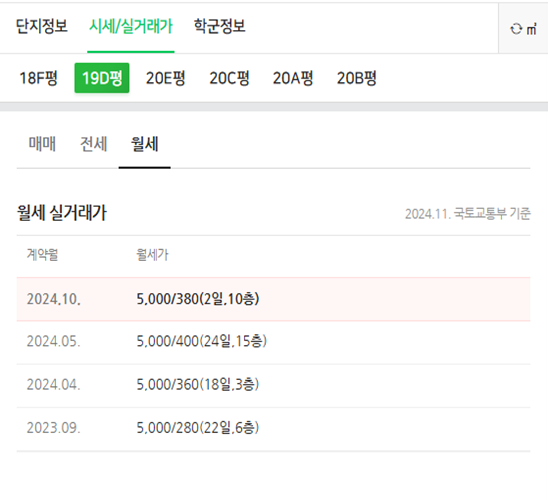Viewport: 548px width, 500px height.
Task: Select the 시세/실거래가 tab
Action: [131, 26]
